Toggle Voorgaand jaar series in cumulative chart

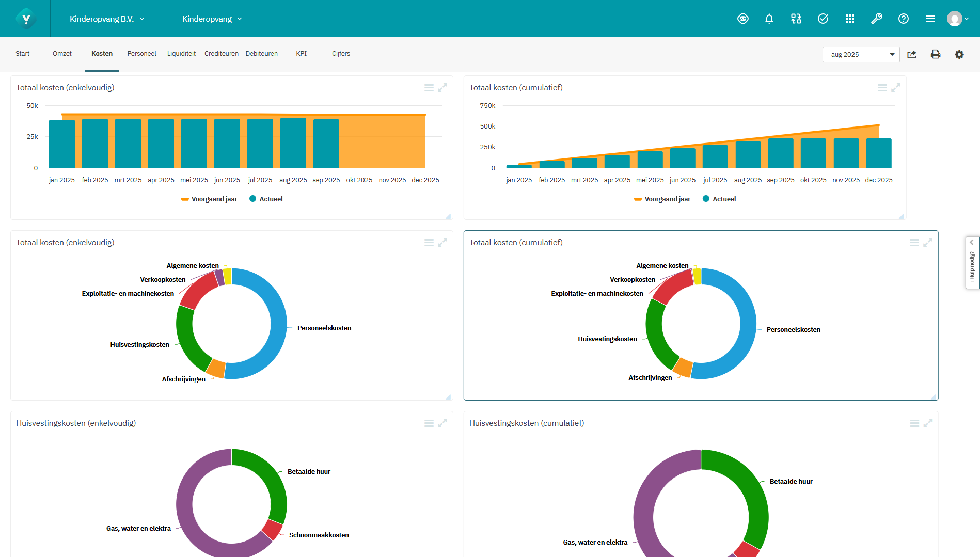tap(662, 199)
